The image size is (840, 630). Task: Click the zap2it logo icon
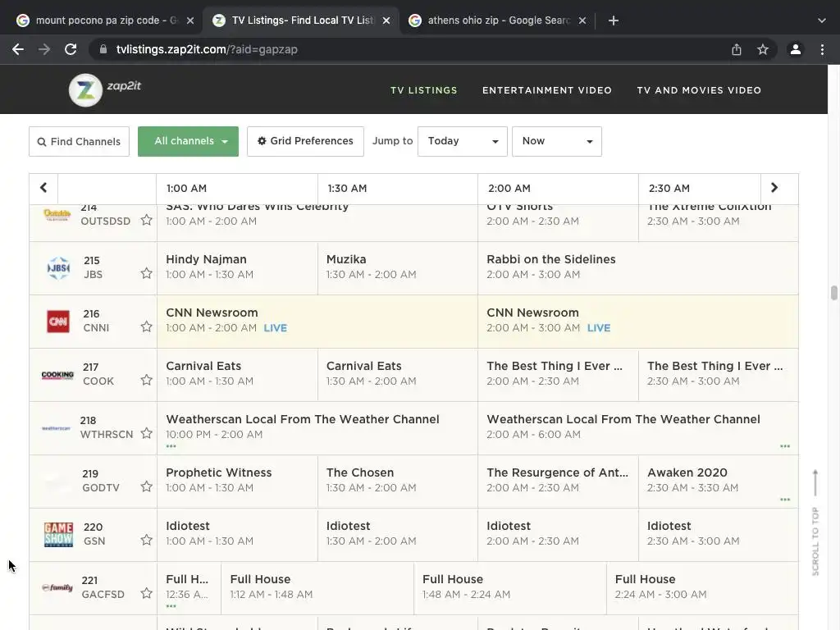85,90
